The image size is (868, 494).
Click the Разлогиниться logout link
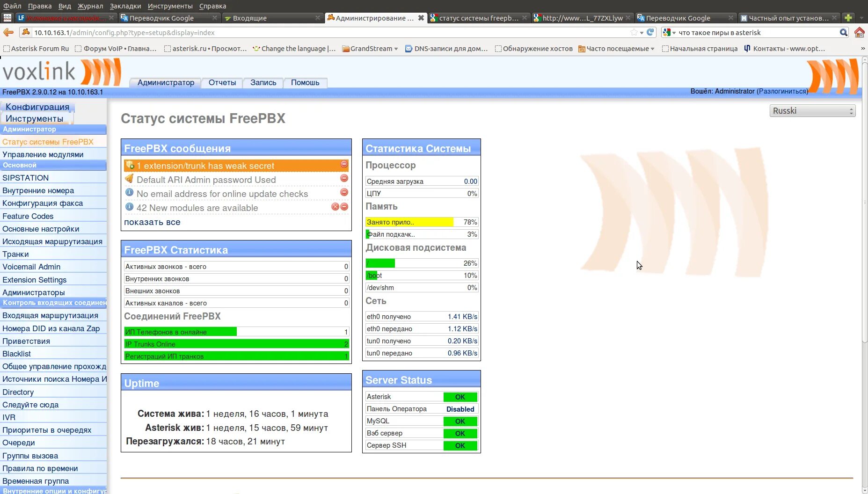pyautogui.click(x=782, y=91)
